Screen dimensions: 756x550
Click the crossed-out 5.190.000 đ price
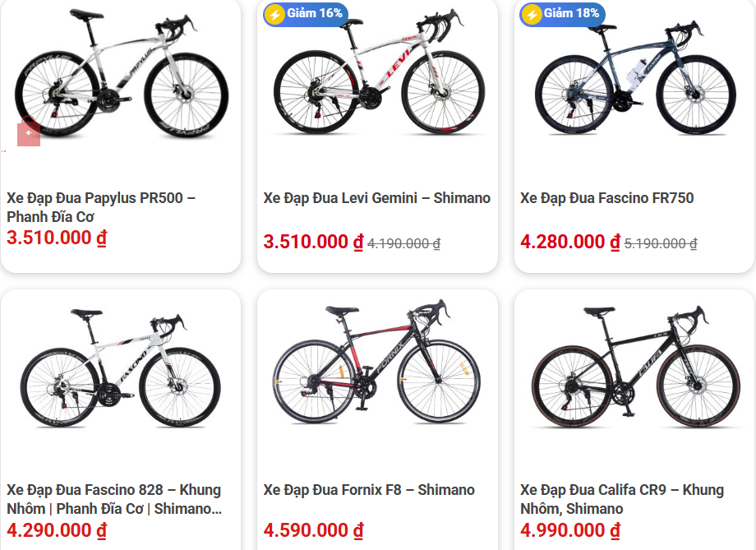(661, 243)
